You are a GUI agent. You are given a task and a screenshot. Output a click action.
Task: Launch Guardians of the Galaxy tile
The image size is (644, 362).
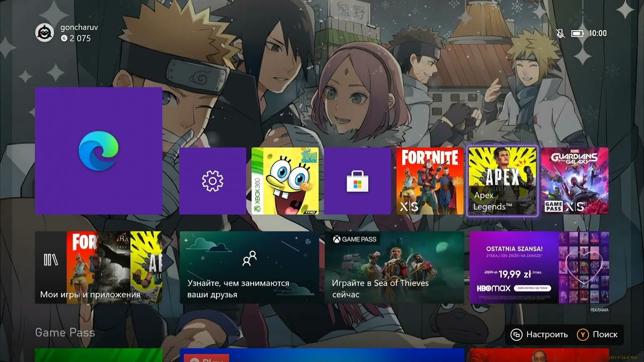pos(575,181)
